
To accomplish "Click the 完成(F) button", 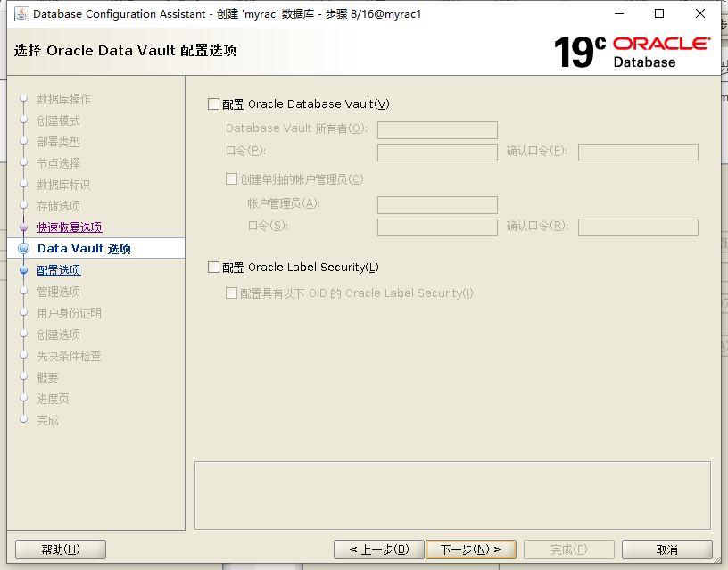I will point(569,549).
